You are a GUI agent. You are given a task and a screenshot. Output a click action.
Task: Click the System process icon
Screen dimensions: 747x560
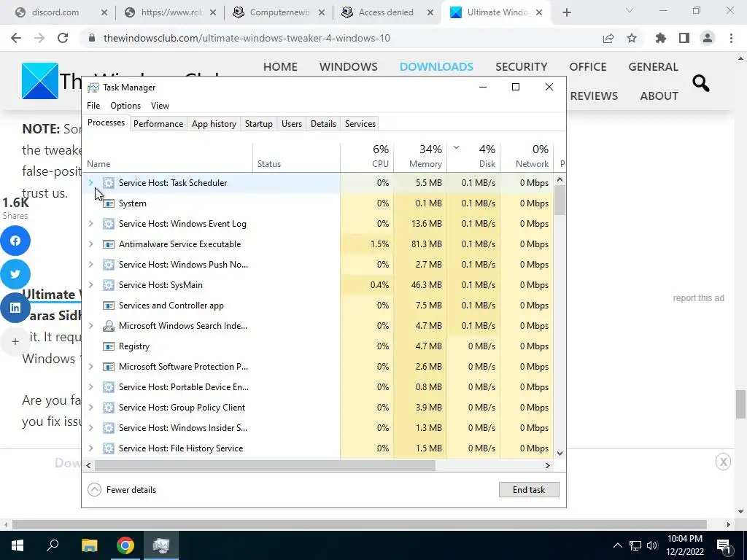click(x=109, y=203)
